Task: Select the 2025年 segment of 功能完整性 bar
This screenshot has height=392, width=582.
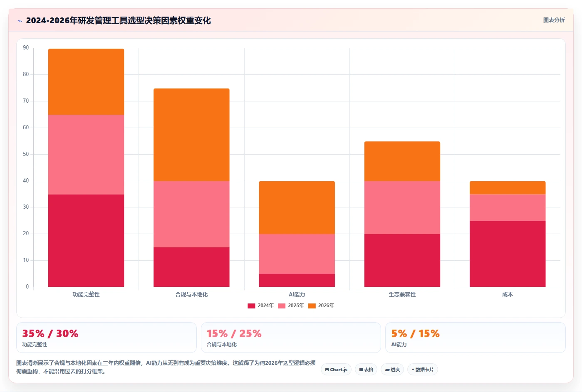Action: (x=86, y=155)
